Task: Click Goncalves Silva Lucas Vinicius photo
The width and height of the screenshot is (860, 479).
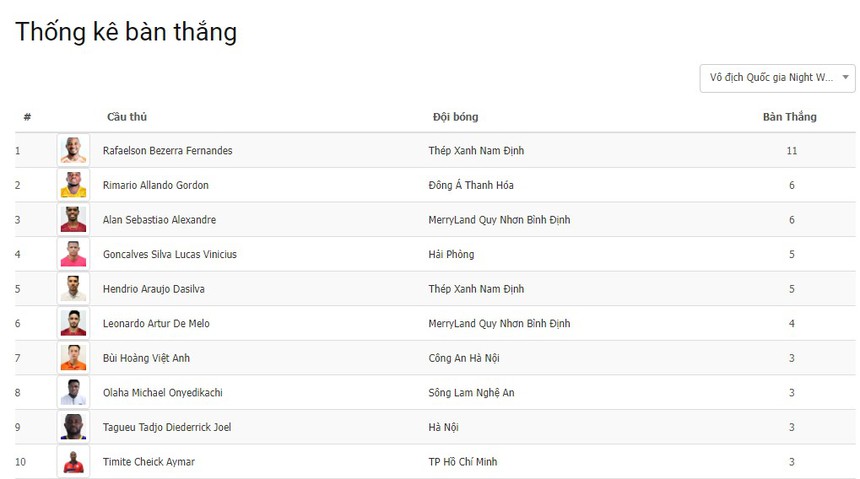Action: (x=73, y=254)
